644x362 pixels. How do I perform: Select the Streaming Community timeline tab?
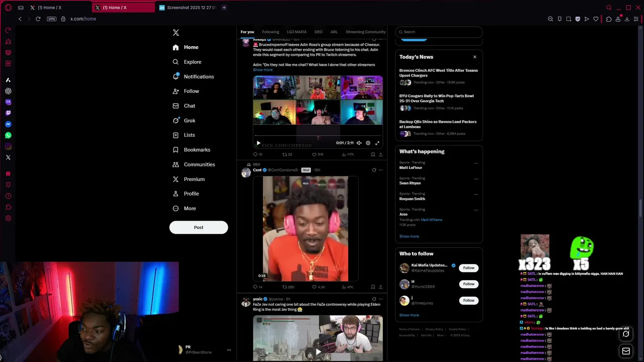click(365, 32)
